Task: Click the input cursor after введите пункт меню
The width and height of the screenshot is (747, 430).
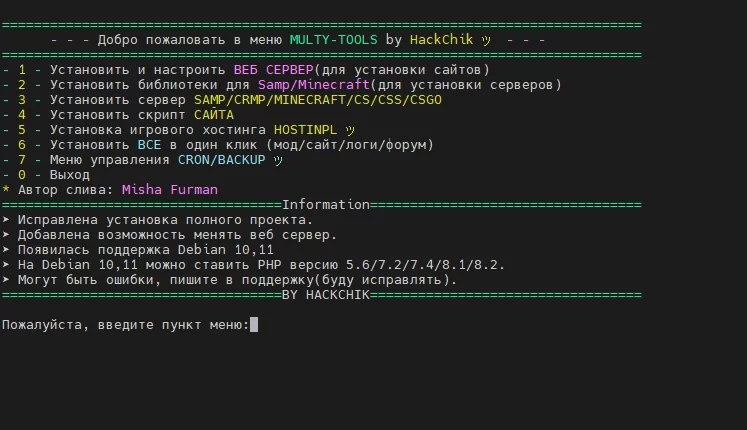Action: tap(254, 325)
